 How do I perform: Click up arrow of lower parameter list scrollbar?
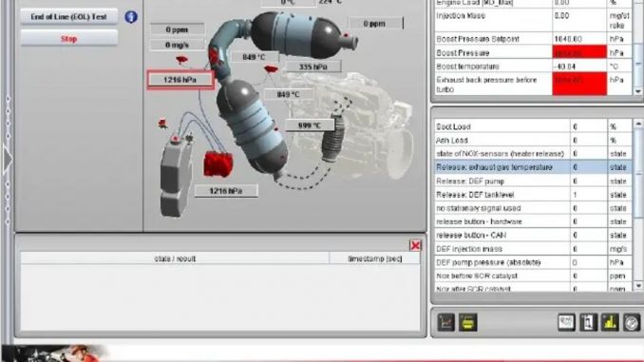tap(638, 124)
